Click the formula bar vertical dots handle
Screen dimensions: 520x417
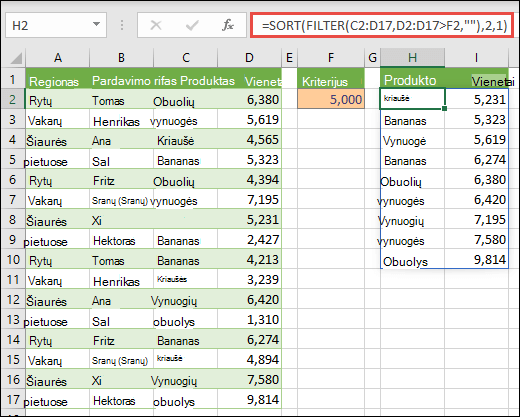pos(122,25)
